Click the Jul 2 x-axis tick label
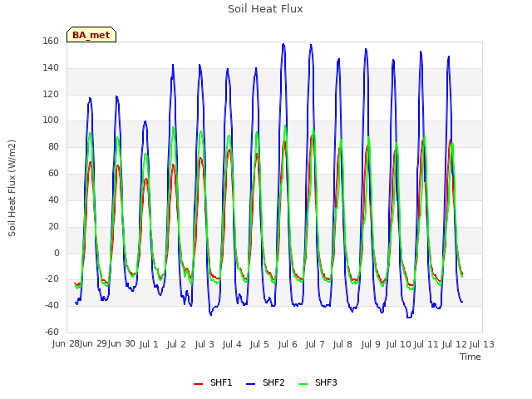The height and width of the screenshot is (399, 532). [x=176, y=344]
